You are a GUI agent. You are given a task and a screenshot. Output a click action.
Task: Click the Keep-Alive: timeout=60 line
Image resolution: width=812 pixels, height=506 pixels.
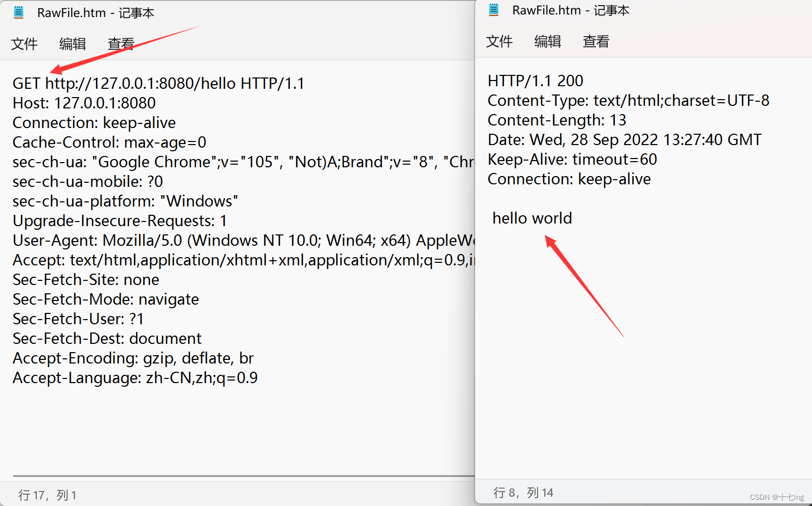click(x=572, y=160)
